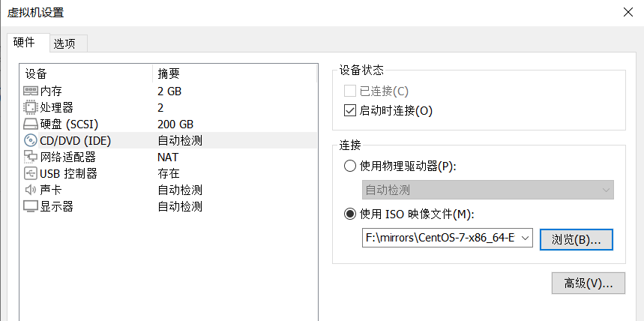Close the 虚拟机设置 dialog window
Screen dimensions: 644x321
(x=627, y=11)
